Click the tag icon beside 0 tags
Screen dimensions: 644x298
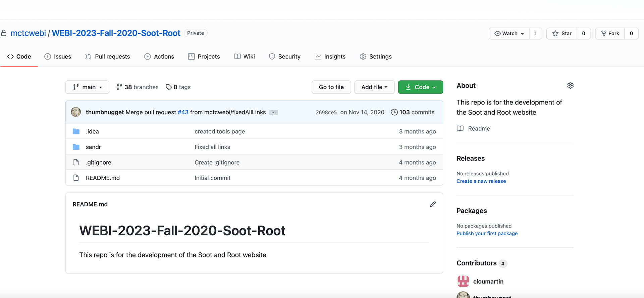(169, 87)
